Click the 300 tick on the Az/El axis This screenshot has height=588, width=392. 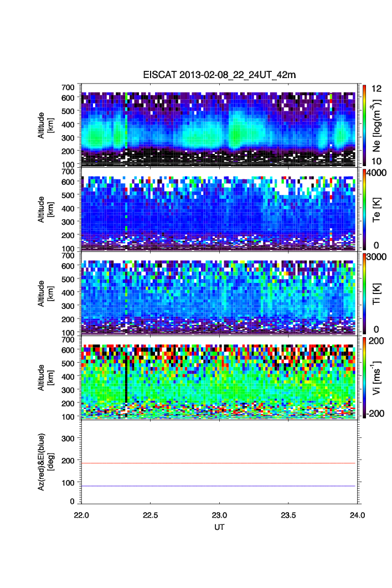[68, 439]
